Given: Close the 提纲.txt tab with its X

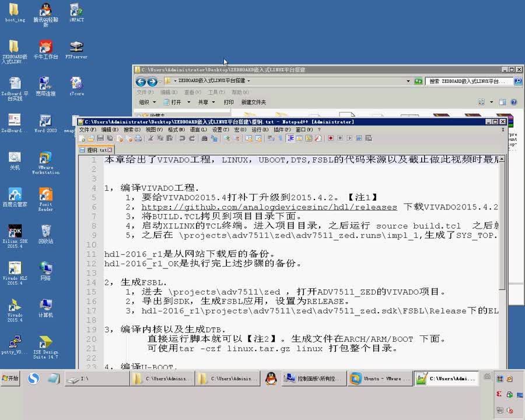Looking at the screenshot, I should 110,150.
